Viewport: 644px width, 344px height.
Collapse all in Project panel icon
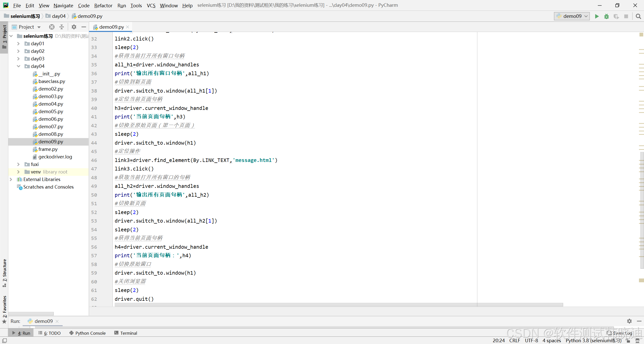(x=62, y=27)
